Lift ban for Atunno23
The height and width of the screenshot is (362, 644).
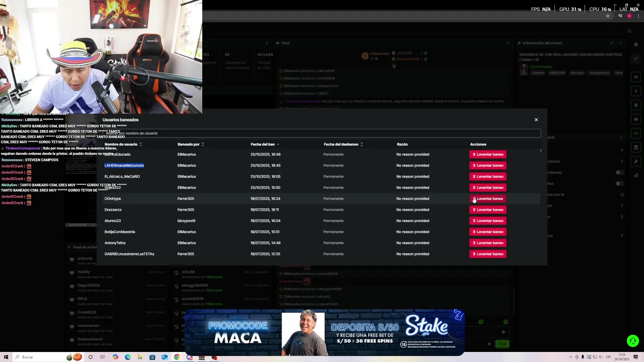[488, 221]
